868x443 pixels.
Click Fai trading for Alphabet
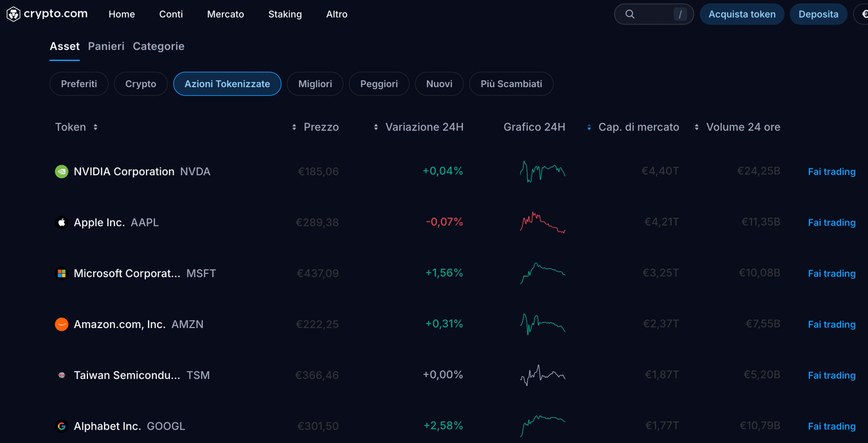pos(832,426)
